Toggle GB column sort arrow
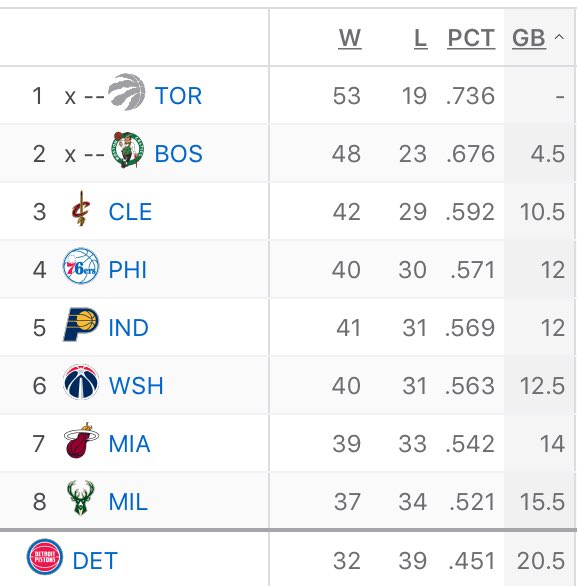 click(x=559, y=37)
